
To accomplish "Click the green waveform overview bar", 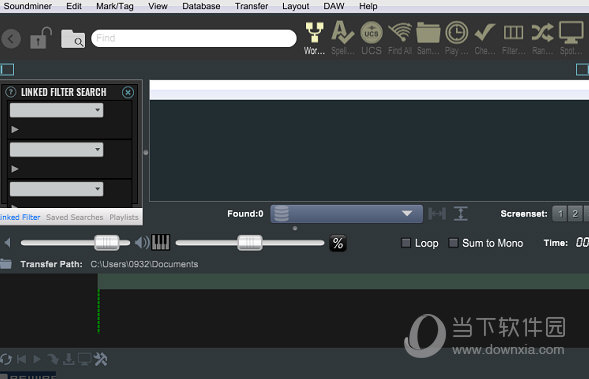I will (343, 281).
